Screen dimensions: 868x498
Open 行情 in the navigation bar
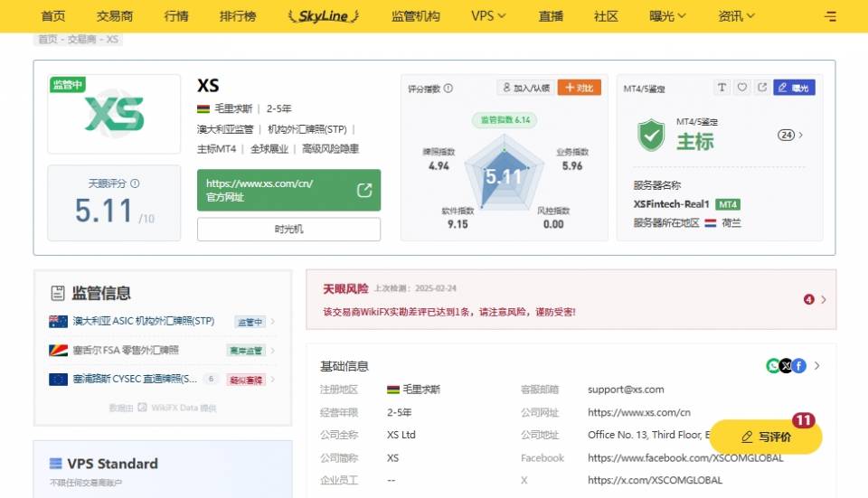176,16
